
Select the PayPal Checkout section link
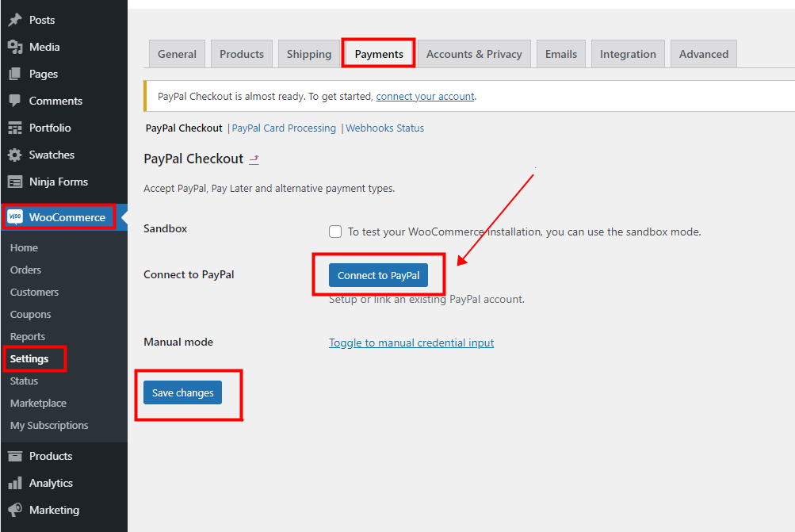pyautogui.click(x=184, y=128)
